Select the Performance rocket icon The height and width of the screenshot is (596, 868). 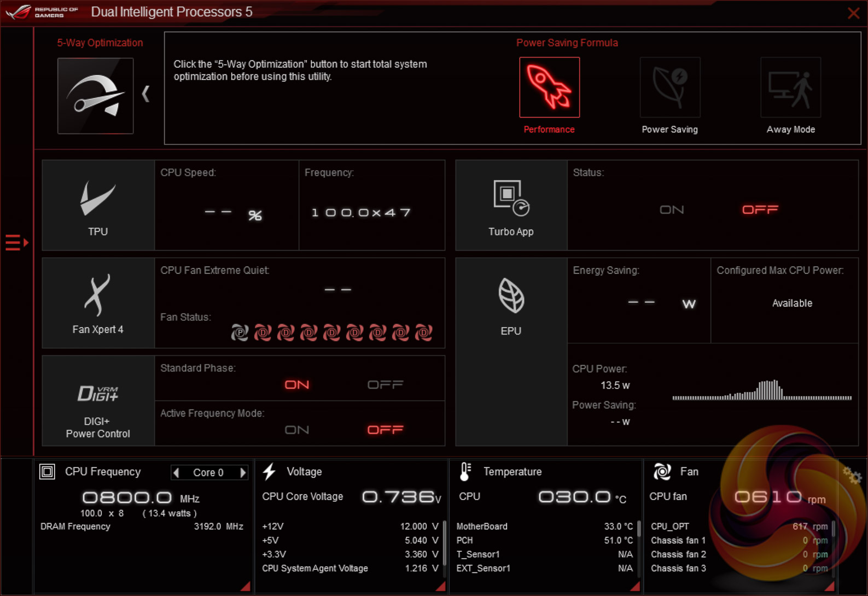click(x=549, y=87)
